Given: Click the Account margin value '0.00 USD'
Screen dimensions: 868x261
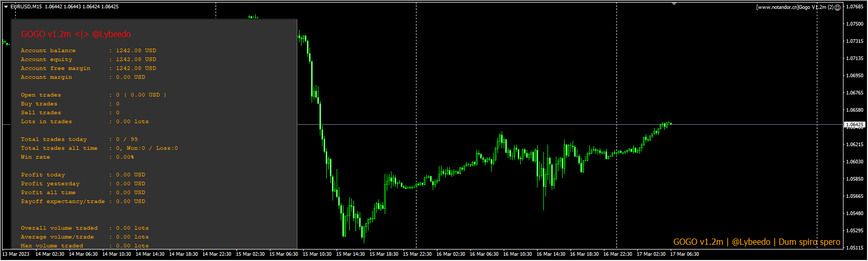Looking at the screenshot, I should point(130,77).
